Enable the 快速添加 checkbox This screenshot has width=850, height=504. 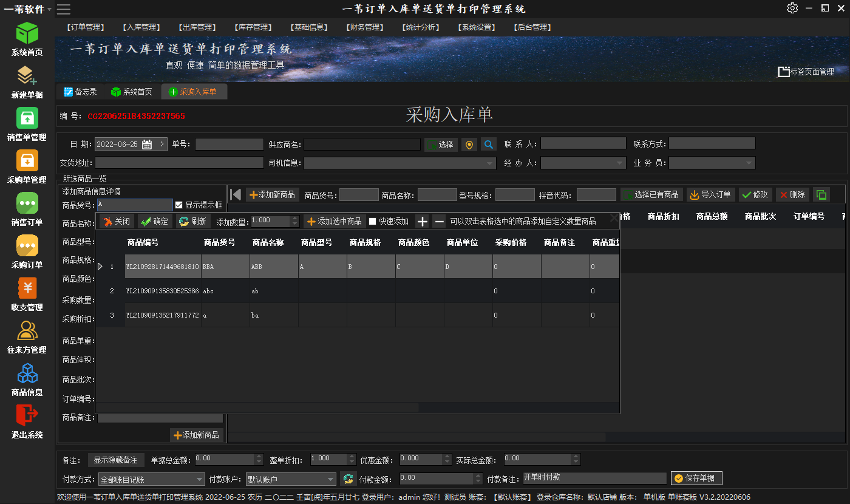(x=373, y=222)
